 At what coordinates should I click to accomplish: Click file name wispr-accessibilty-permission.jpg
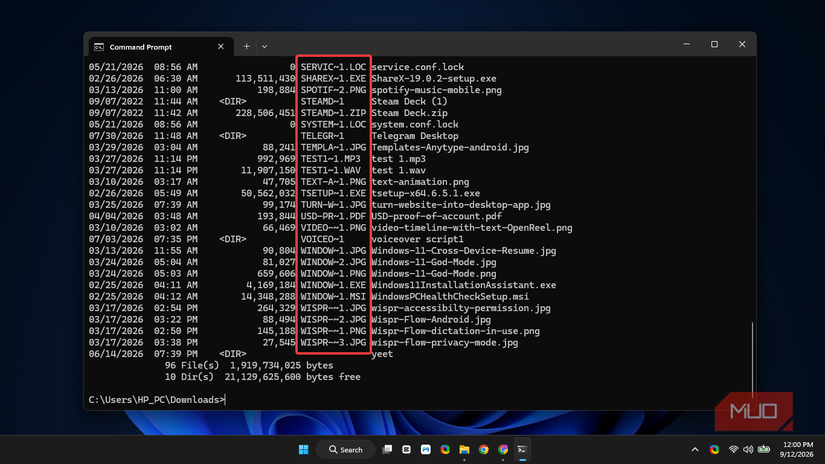click(x=461, y=308)
